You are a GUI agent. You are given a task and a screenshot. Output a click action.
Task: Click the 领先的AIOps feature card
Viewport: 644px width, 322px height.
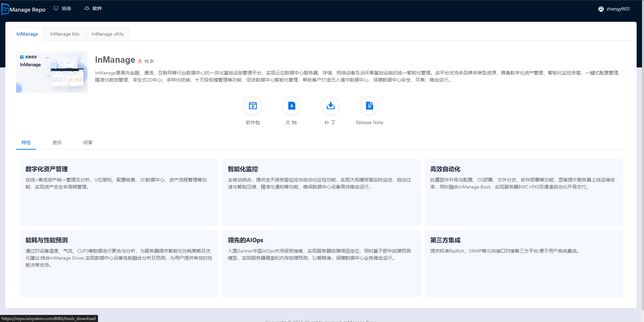pyautogui.click(x=321, y=263)
